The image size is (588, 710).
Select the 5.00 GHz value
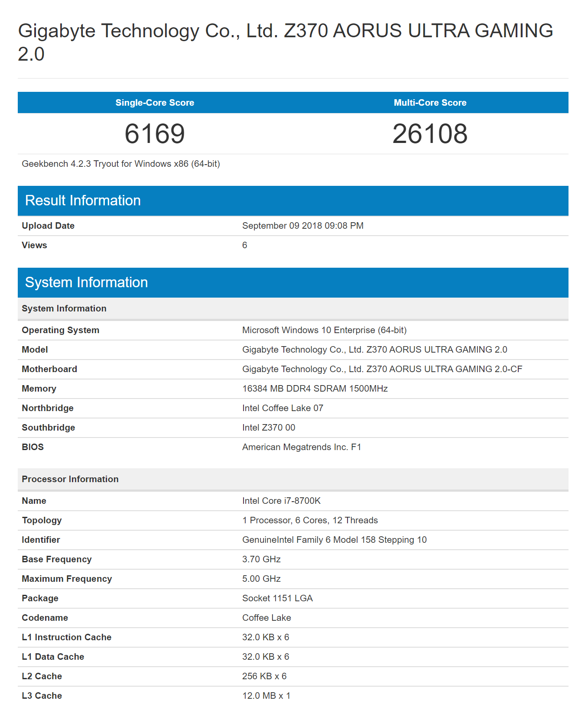click(x=262, y=579)
